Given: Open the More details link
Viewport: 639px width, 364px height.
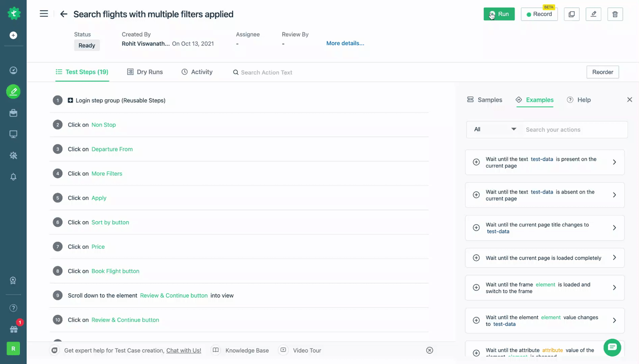Looking at the screenshot, I should click(x=345, y=43).
